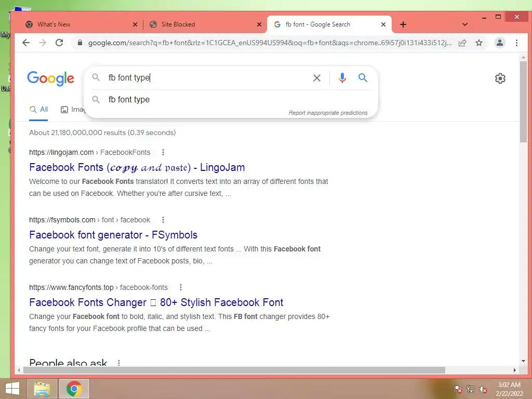532x399 pixels.
Task: Click the vertical scrollbar thumb
Action: [523, 102]
